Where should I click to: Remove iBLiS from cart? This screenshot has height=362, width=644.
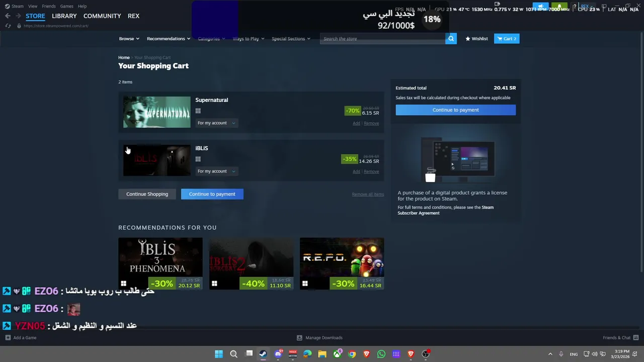[x=371, y=171]
